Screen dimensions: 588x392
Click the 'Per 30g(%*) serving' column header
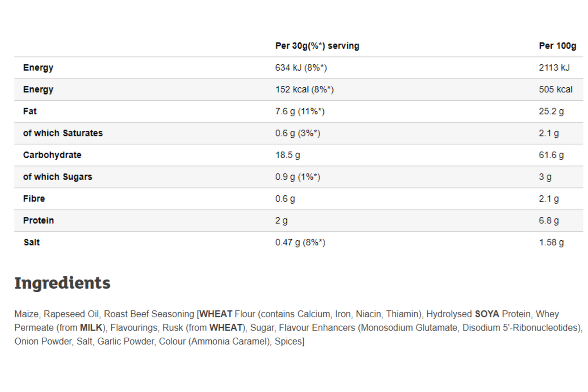(317, 46)
